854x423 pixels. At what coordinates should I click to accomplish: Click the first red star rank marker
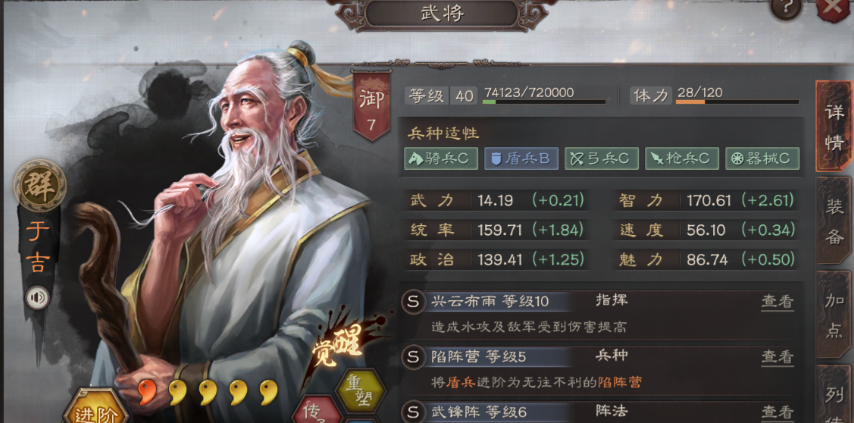[147, 392]
